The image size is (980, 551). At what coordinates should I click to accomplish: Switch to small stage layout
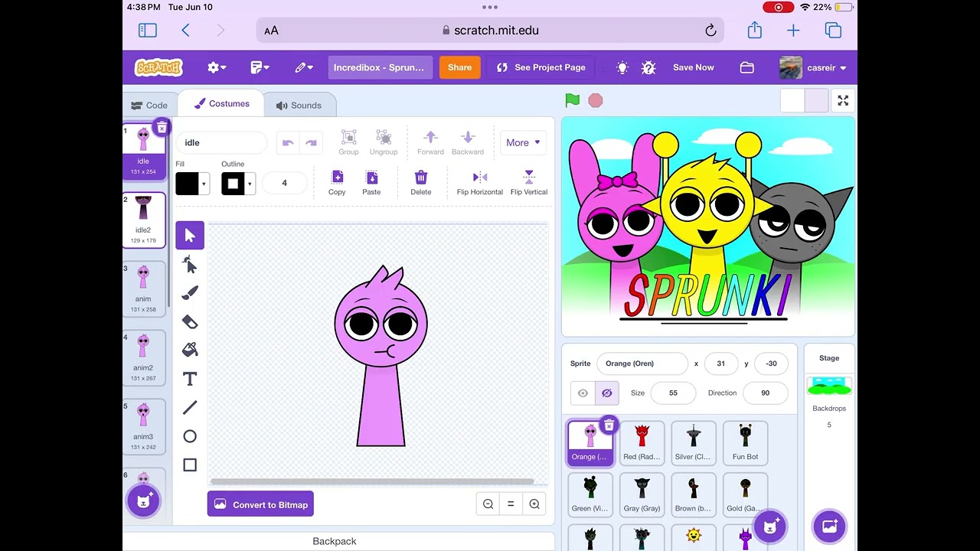point(793,100)
